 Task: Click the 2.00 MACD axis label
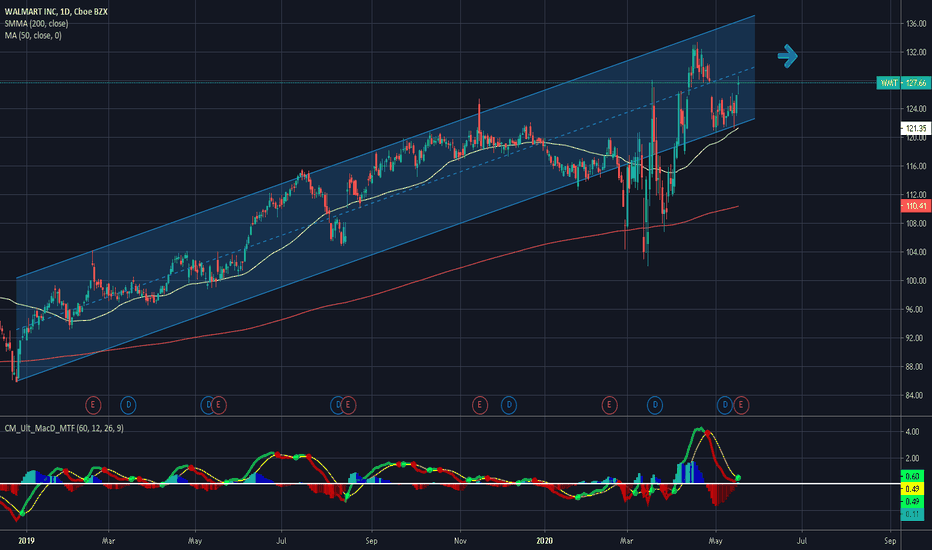click(912, 458)
